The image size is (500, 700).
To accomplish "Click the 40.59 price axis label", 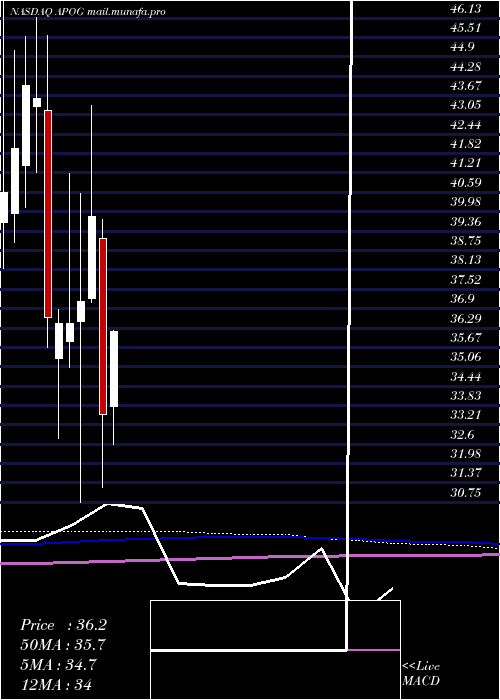I will point(466,183).
